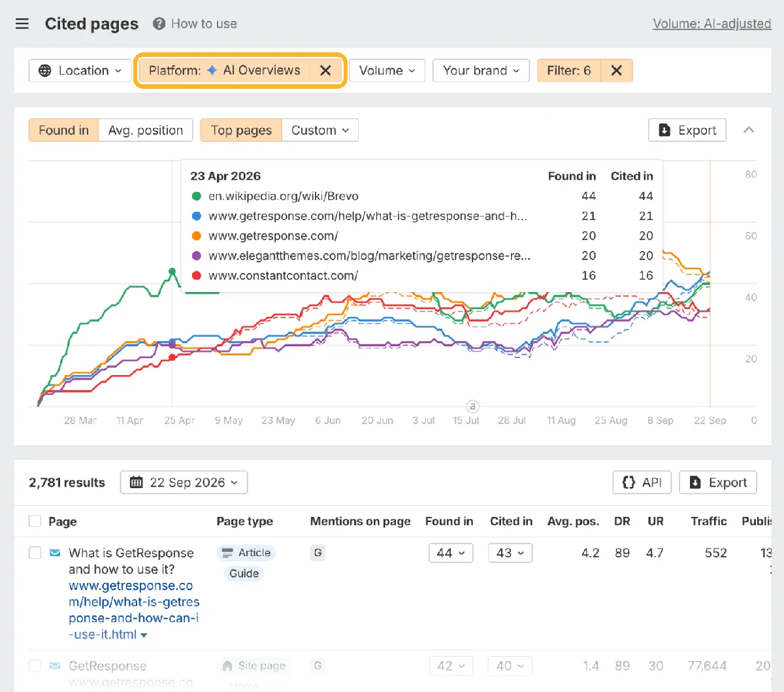Click the en.wikipedia.org/wiki/Brevo tooltip entry

(x=283, y=196)
